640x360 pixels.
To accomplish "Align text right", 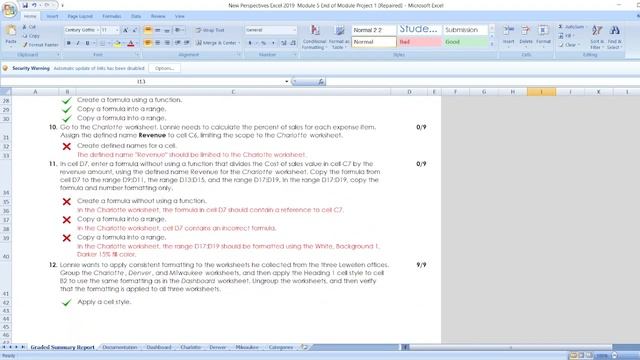I will 167,43.
